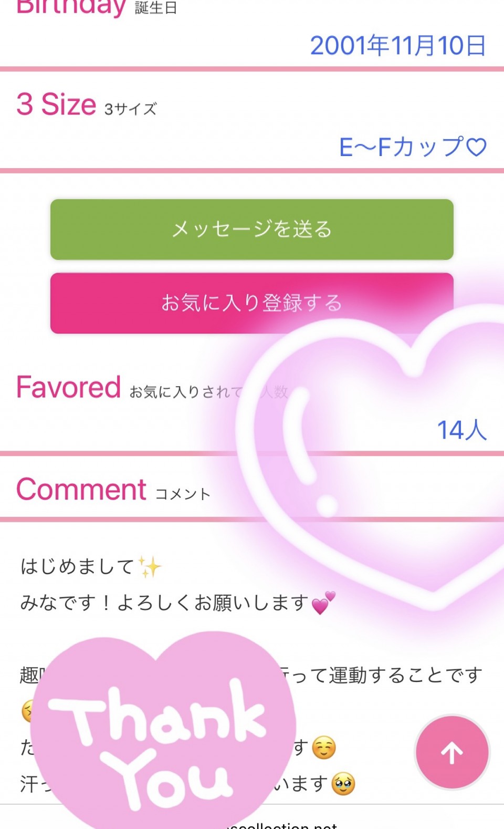Screen dimensions: 504x829
Task: Tap the blushing smiley face emoji
Action: (324, 748)
